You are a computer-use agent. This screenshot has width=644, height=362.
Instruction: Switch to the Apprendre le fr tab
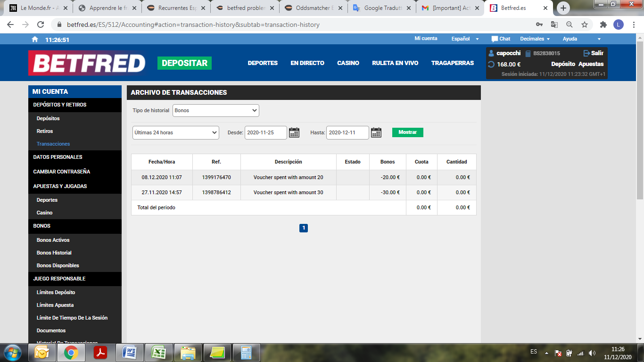107,8
